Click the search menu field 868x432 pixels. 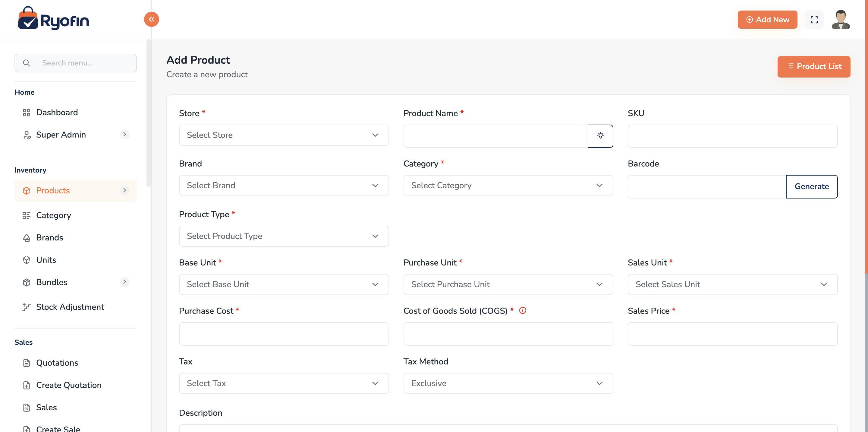(75, 63)
